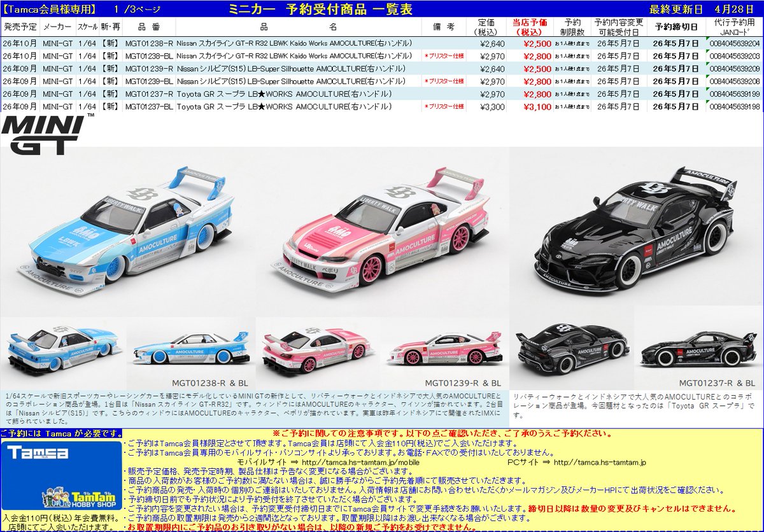Click deadline 26年5月7日 in MGT01239-R row
This screenshot has height=532, width=764.
coord(676,69)
